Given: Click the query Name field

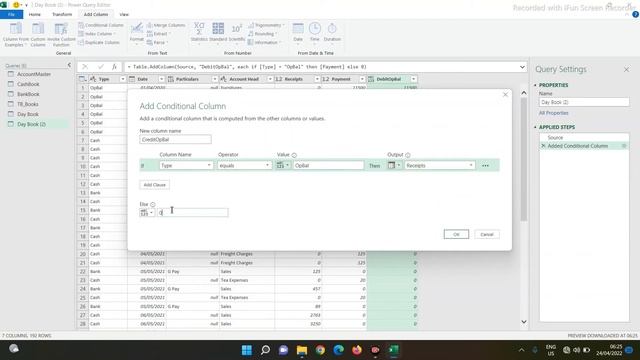Looking at the screenshot, I should click(584, 102).
